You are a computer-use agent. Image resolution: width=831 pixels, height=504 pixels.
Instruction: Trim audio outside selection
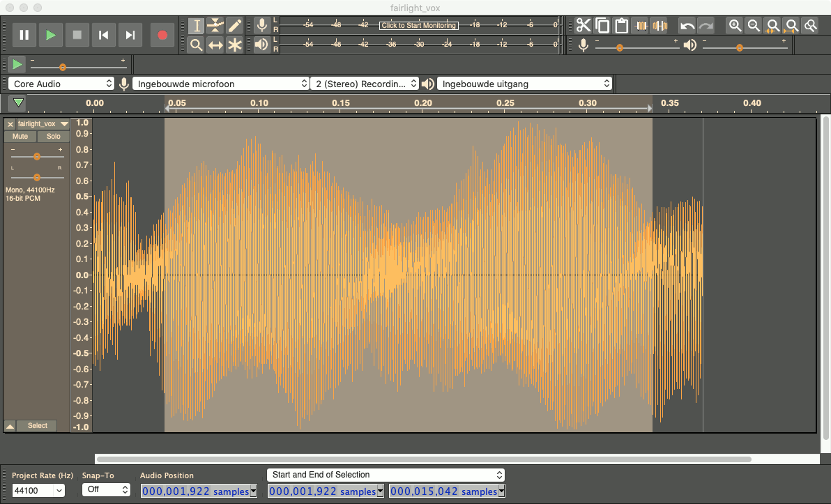coord(641,25)
